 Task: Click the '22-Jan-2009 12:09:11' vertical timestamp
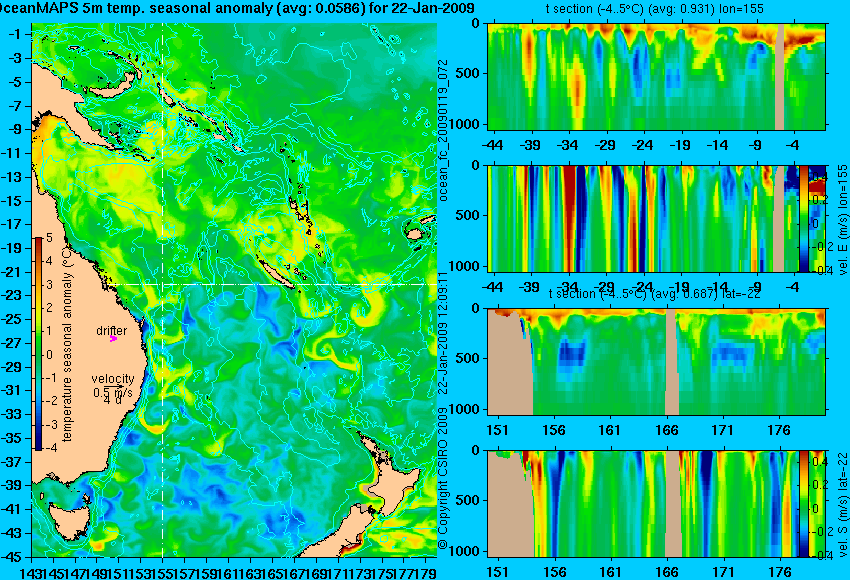(443, 334)
